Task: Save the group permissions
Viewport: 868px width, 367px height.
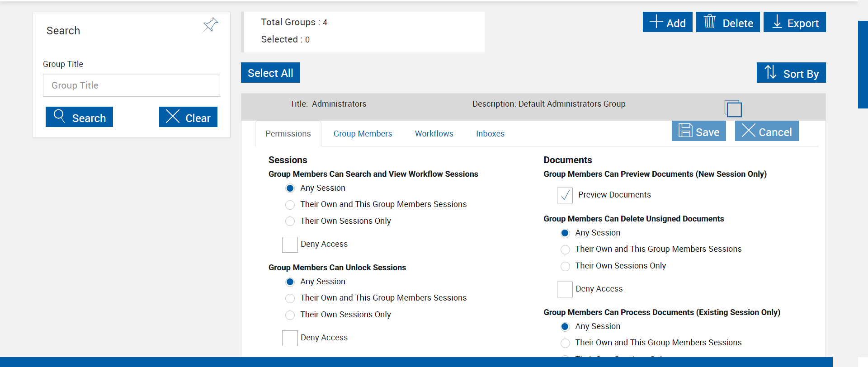Action: (x=698, y=131)
